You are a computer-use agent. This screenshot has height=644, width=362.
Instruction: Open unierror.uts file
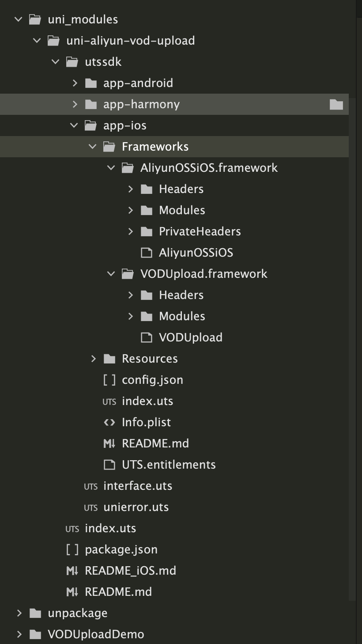click(x=136, y=507)
